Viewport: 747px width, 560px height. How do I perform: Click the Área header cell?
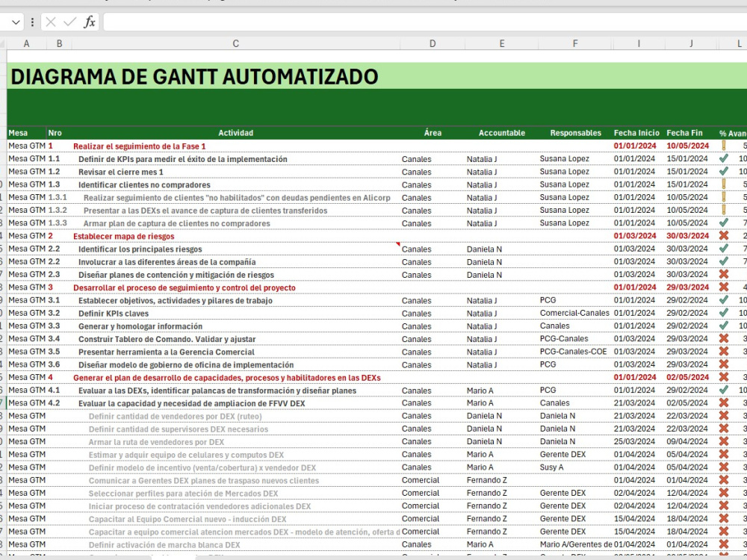[x=433, y=133]
